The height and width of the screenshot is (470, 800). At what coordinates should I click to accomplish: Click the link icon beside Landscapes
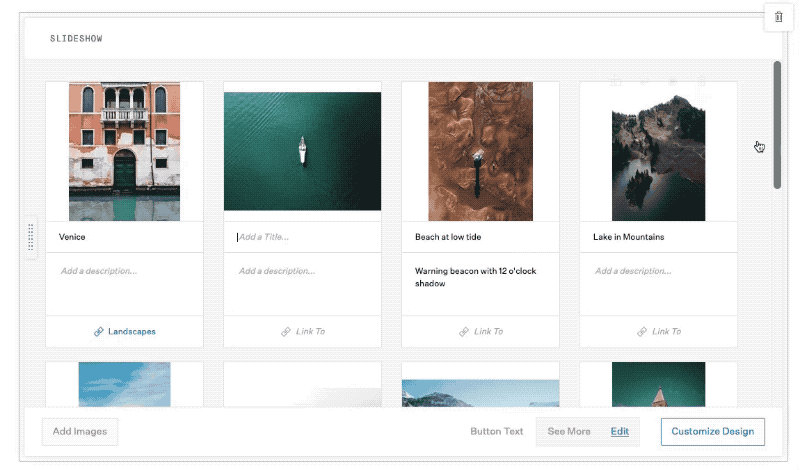click(x=99, y=331)
